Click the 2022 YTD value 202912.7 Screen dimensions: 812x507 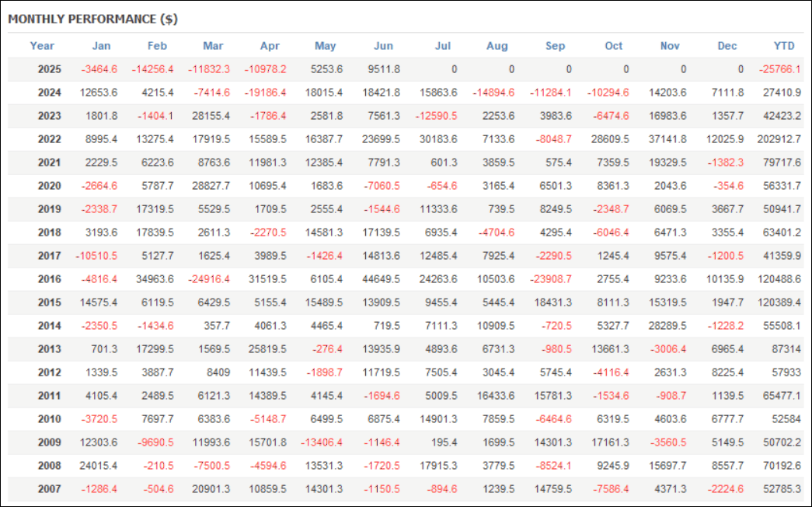tap(779, 139)
